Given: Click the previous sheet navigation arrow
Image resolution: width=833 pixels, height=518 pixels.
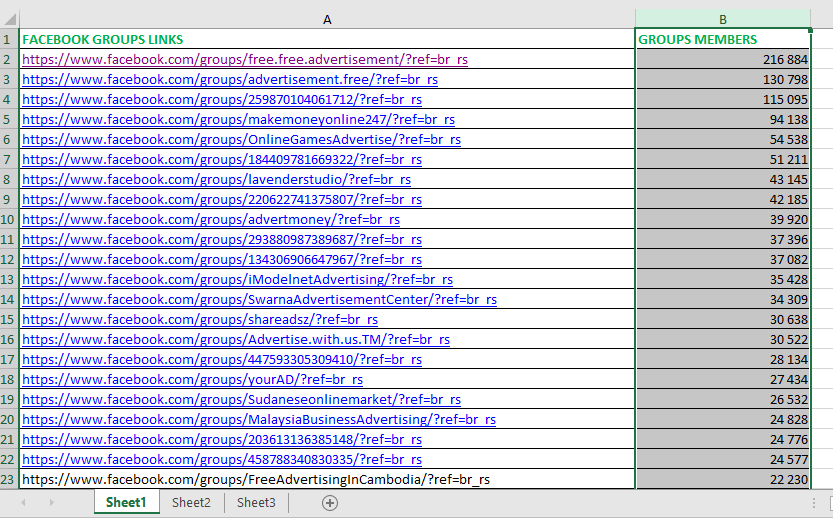Looking at the screenshot, I should coord(23,503).
